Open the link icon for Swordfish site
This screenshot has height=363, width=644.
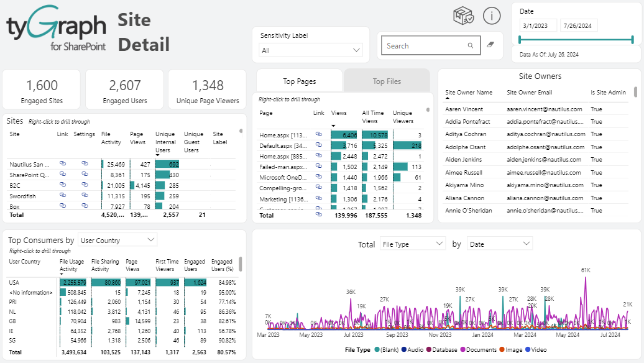click(63, 196)
